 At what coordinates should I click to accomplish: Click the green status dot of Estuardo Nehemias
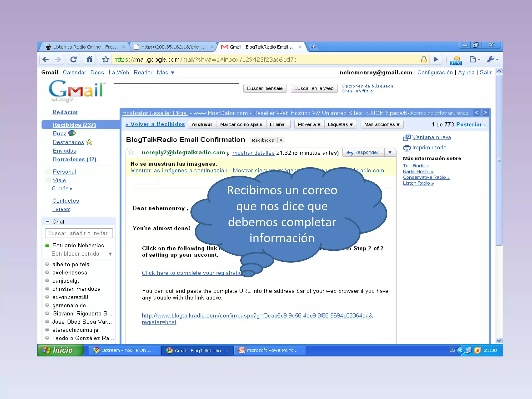point(47,245)
